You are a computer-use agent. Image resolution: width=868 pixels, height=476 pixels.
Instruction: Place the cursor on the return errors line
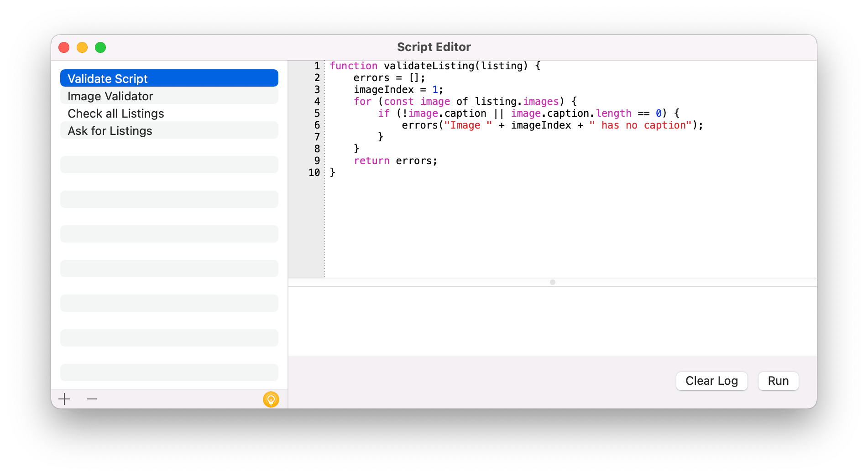pos(395,160)
